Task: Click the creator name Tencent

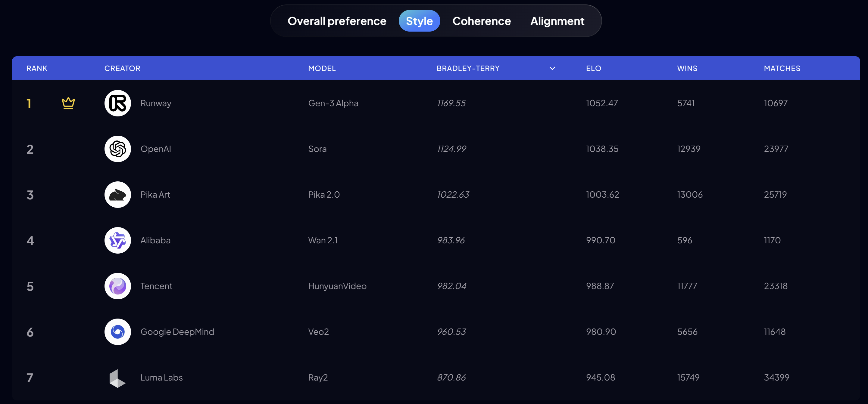Action: click(x=156, y=286)
